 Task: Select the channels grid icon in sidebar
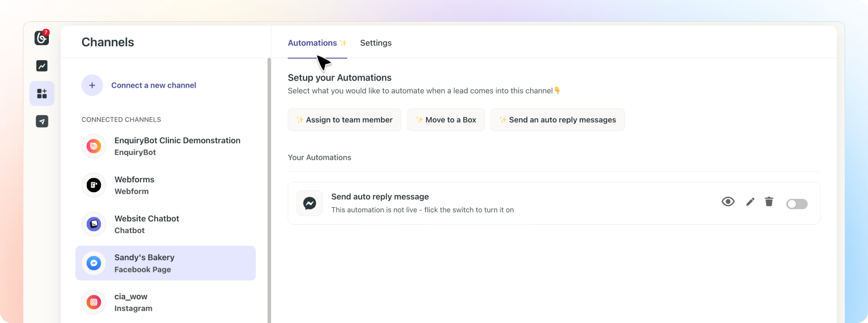[42, 93]
